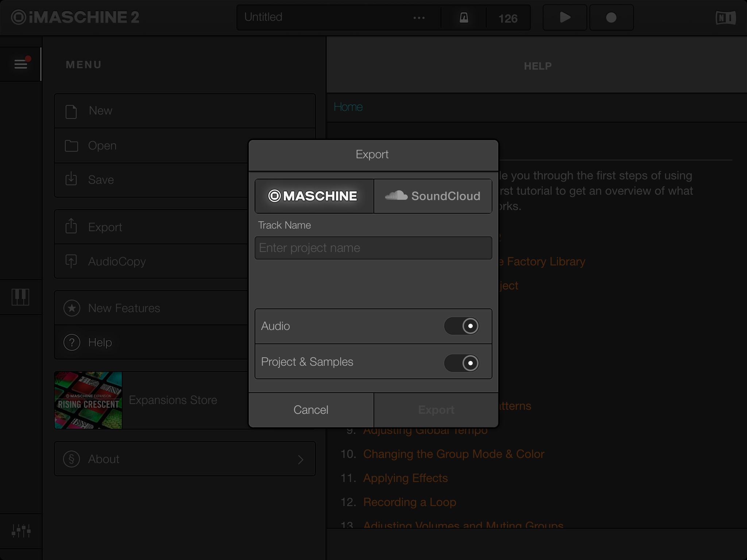Toggle the Audio export switch
The height and width of the screenshot is (560, 747).
point(461,326)
